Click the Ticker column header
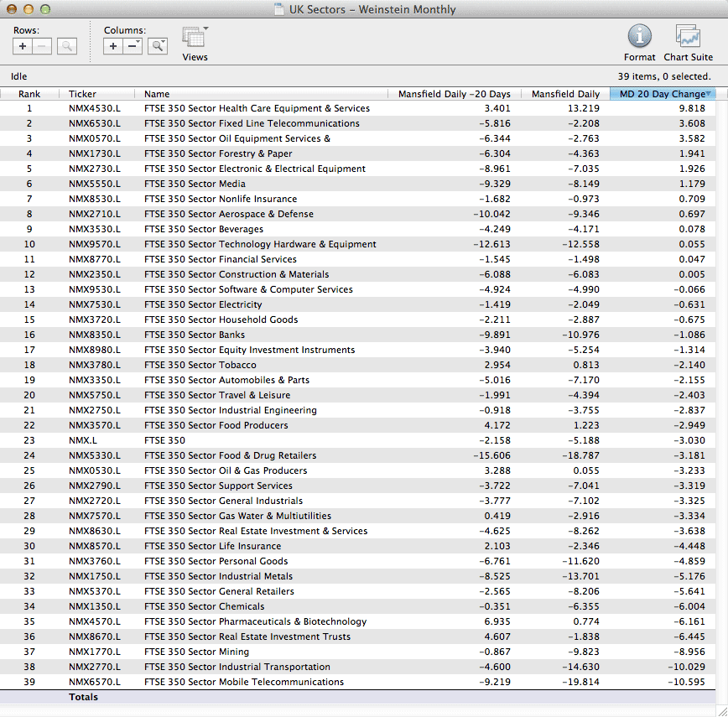 (x=82, y=94)
